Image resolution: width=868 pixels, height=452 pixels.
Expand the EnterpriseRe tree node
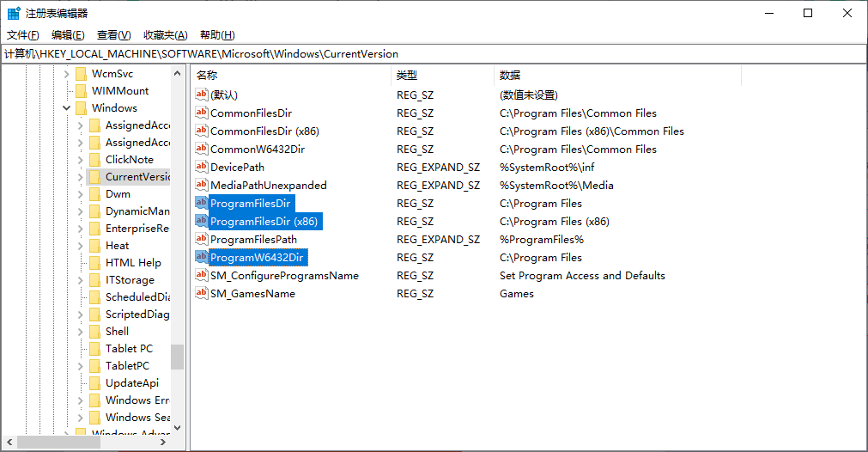click(x=80, y=229)
